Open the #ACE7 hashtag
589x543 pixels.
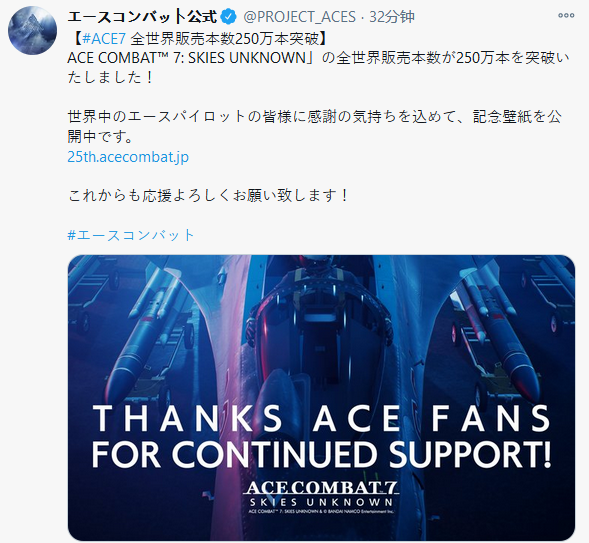pos(103,38)
